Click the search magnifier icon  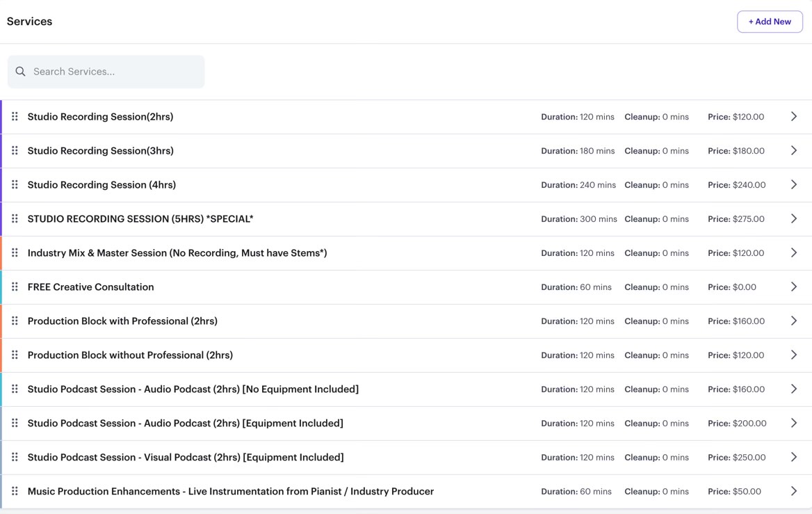[x=21, y=72]
